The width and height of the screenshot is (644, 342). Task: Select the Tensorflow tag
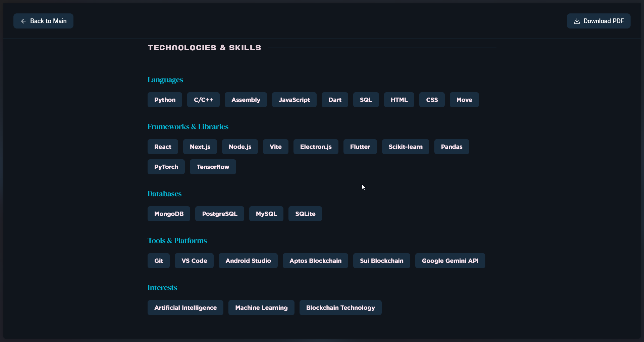pos(213,167)
